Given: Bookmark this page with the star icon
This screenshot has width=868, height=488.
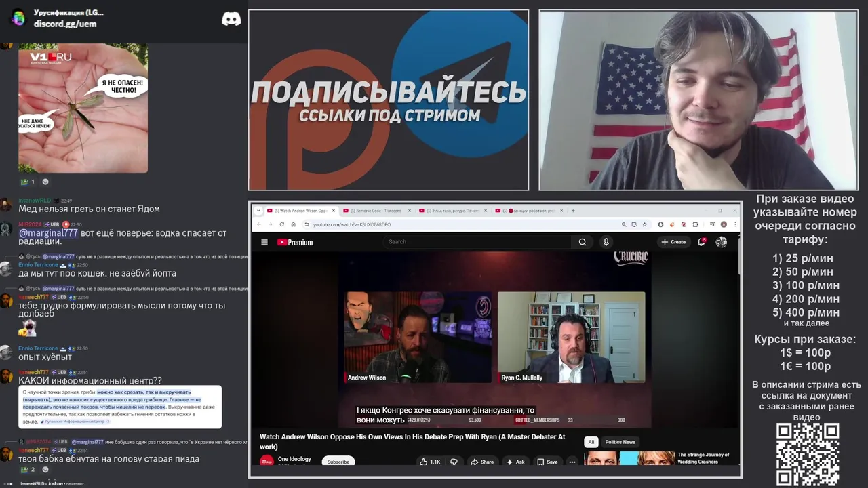Looking at the screenshot, I should click(x=644, y=224).
